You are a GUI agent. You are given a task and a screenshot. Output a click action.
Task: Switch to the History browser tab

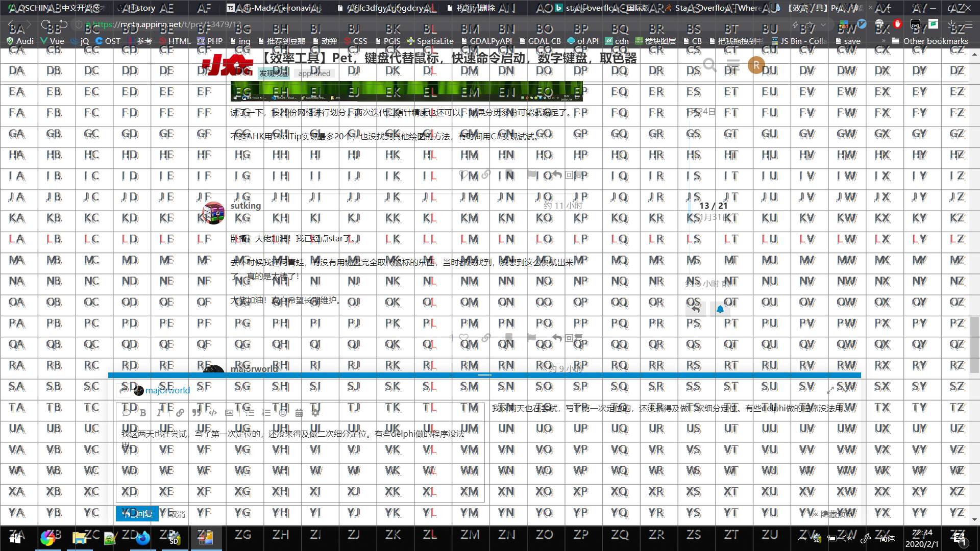coord(143,8)
